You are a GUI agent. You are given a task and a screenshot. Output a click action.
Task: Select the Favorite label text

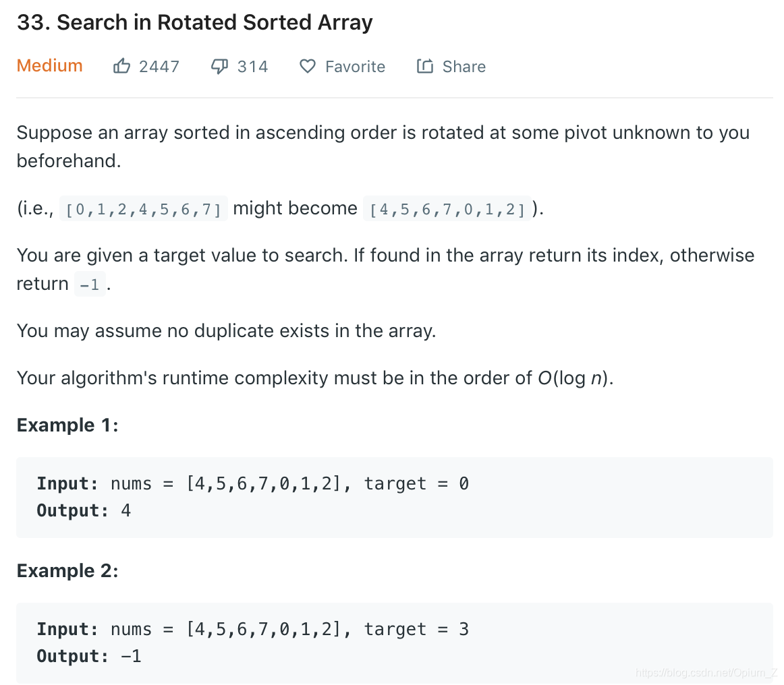click(x=355, y=67)
